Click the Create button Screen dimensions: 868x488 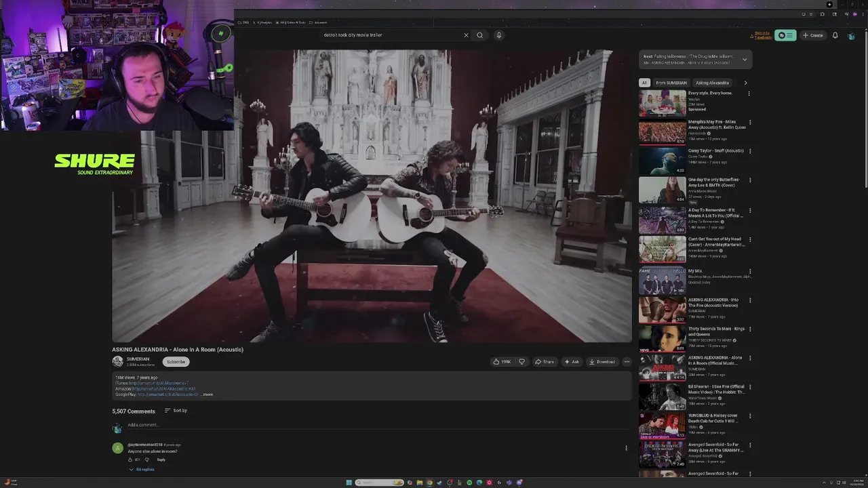coord(812,35)
